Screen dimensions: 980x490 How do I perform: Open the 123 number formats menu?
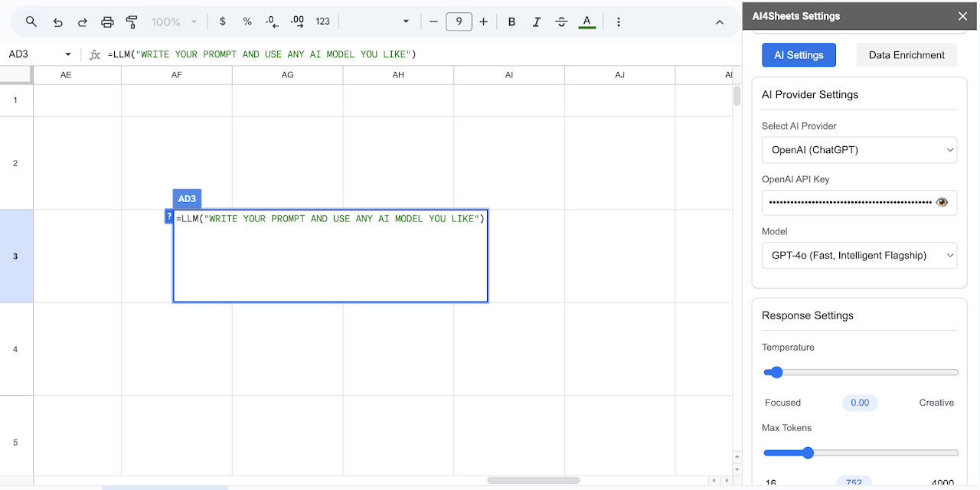click(x=323, y=21)
